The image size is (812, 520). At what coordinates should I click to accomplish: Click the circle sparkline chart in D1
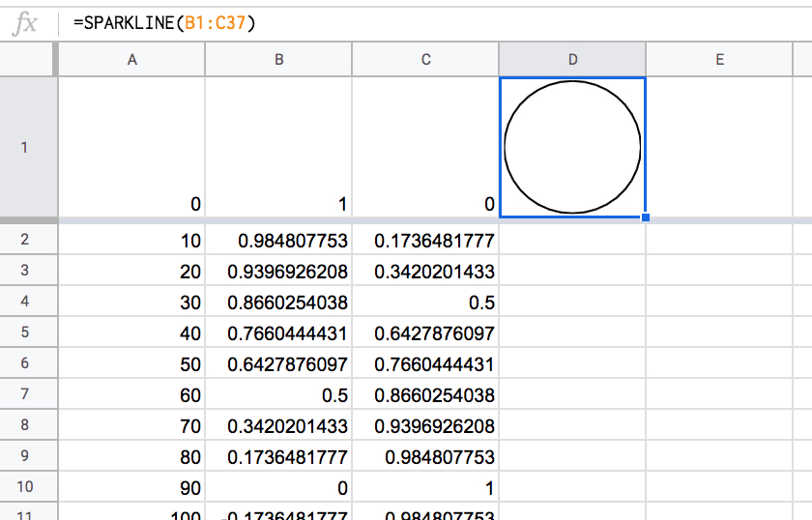tap(572, 147)
